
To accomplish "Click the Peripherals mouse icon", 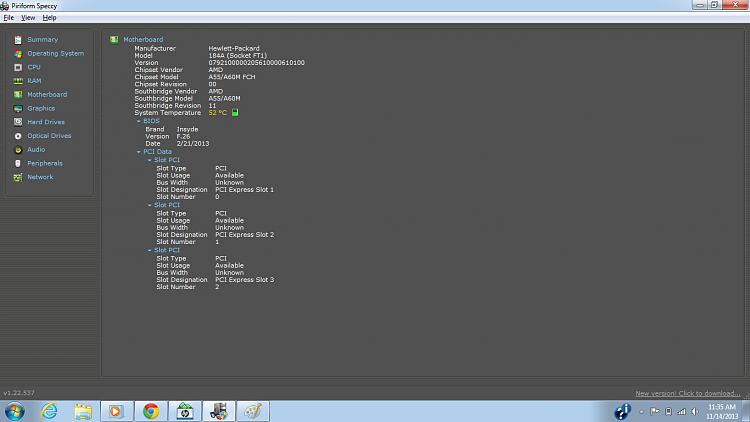I will (x=18, y=163).
